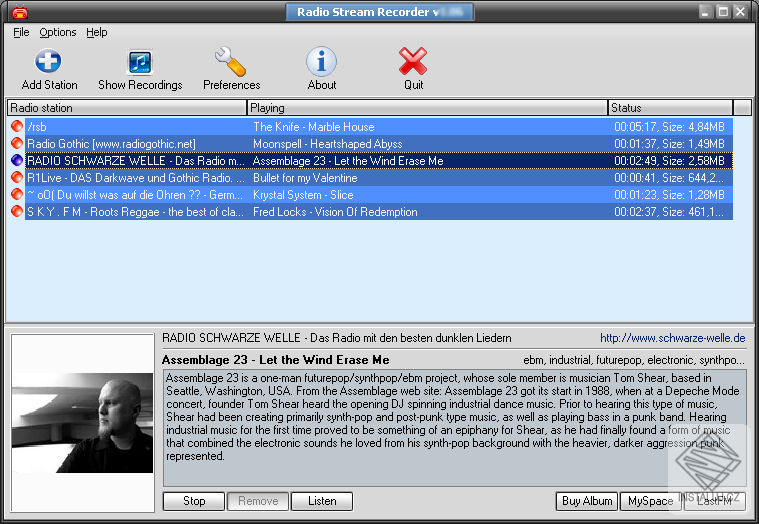Click the red status icon beside S K Y . F M
Screen dimensions: 759x524
[x=17, y=211]
